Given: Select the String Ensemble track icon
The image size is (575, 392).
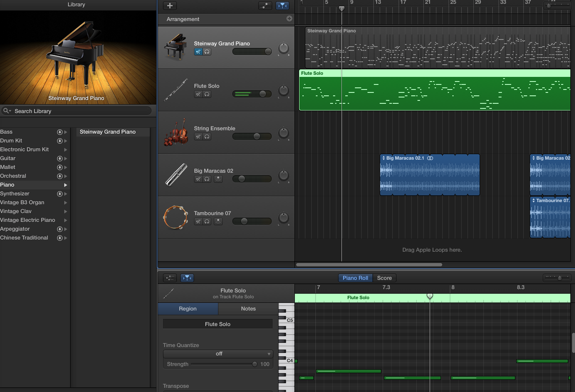Looking at the screenshot, I should pyautogui.click(x=175, y=132).
